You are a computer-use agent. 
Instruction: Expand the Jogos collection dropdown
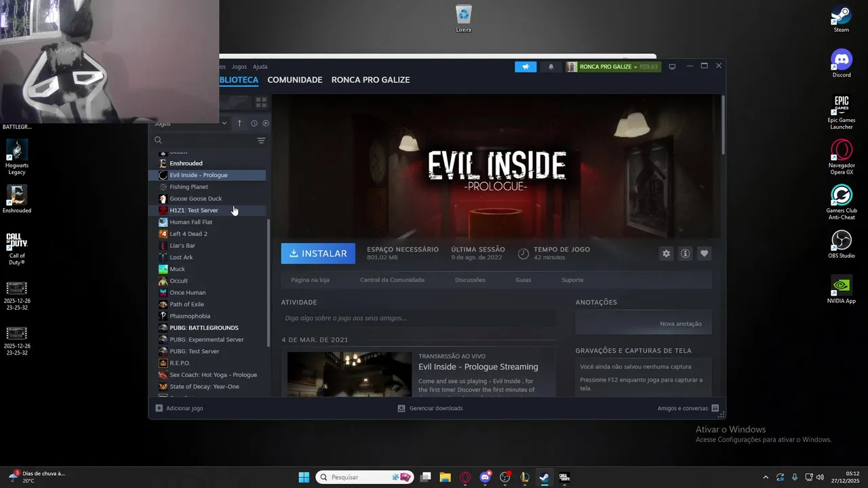(224, 123)
